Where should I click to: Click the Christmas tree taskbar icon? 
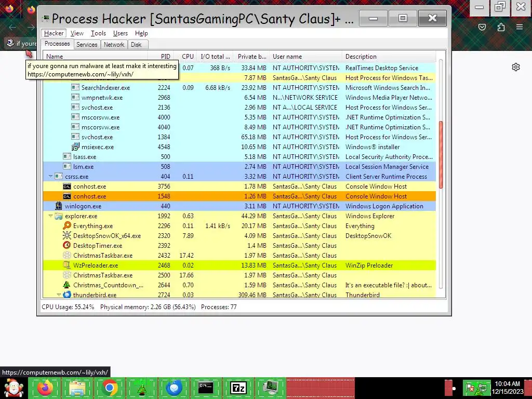point(141,388)
